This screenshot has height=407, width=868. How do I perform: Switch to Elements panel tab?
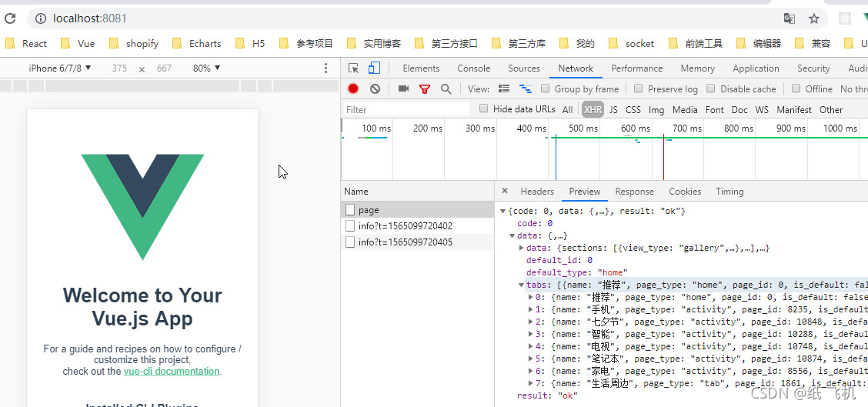click(421, 68)
